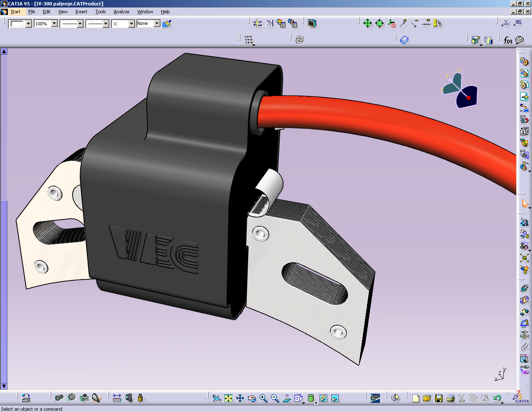Expand the Undo history flyout arrow

click(502, 403)
